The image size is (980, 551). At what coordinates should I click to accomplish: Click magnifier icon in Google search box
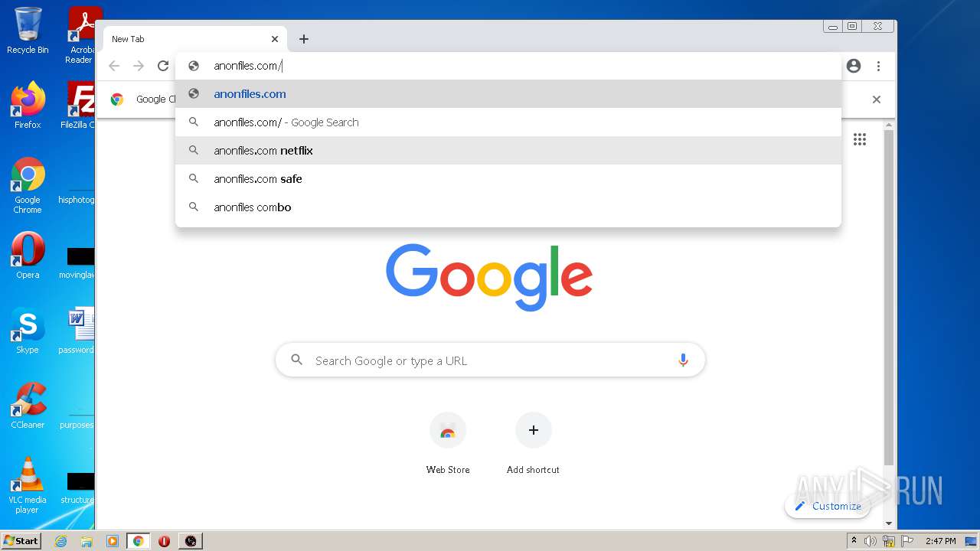(297, 360)
